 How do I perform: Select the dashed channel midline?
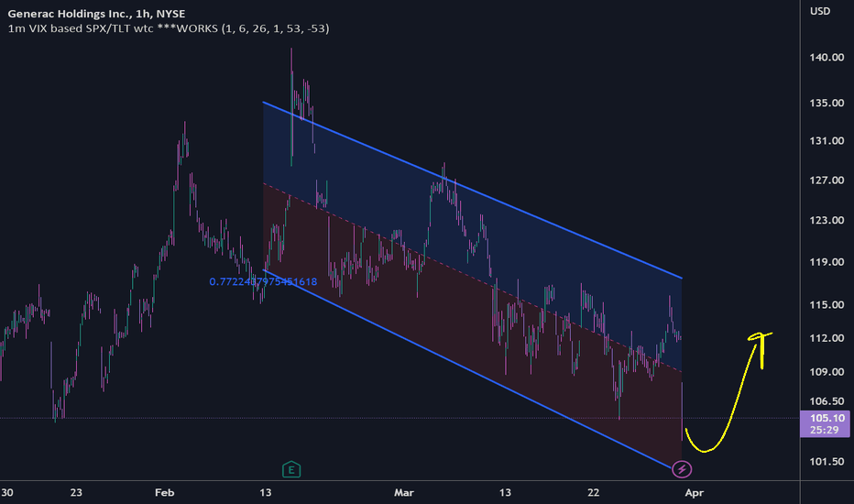click(x=472, y=278)
